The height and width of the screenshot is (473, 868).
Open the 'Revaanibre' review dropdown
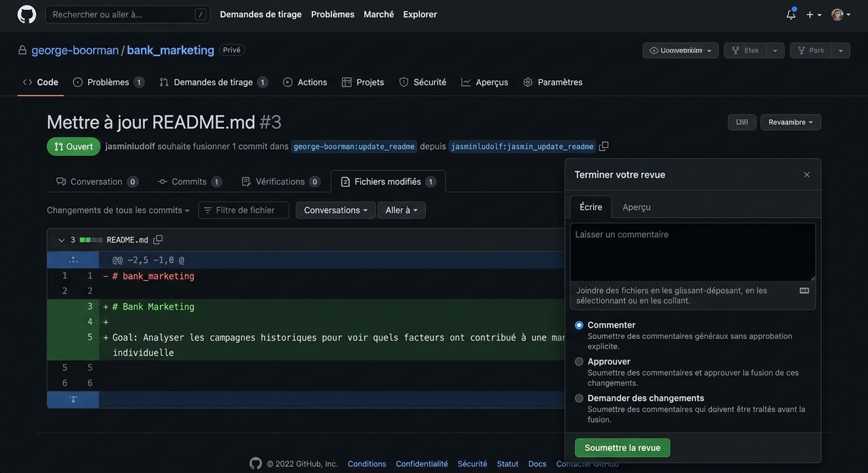point(791,122)
